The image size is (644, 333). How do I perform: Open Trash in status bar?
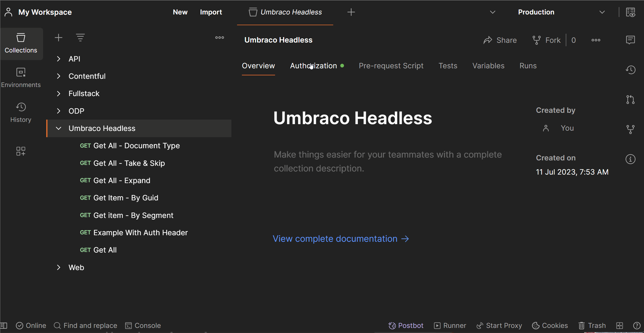[592, 325]
